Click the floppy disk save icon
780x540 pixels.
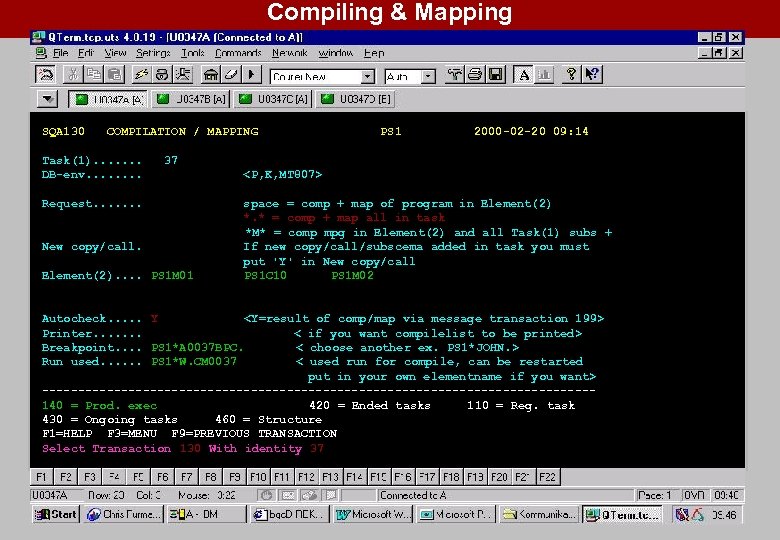point(495,75)
